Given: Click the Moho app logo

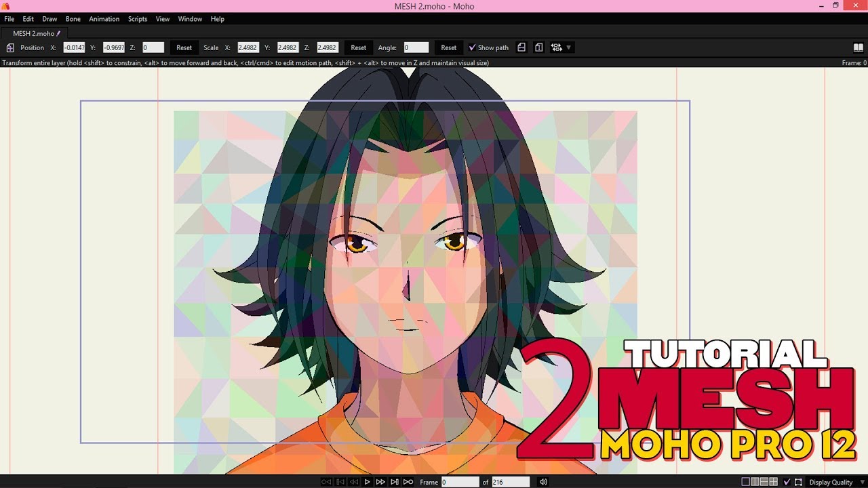Looking at the screenshot, I should point(6,6).
